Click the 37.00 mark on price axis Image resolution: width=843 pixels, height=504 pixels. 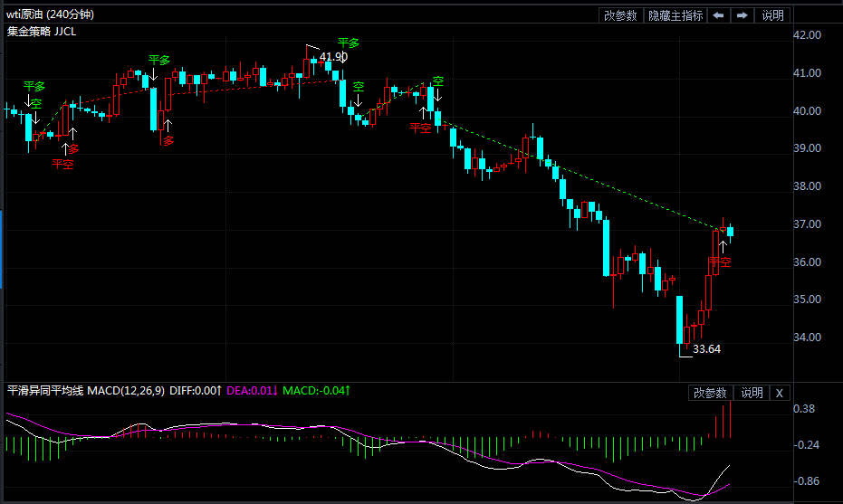pos(806,224)
